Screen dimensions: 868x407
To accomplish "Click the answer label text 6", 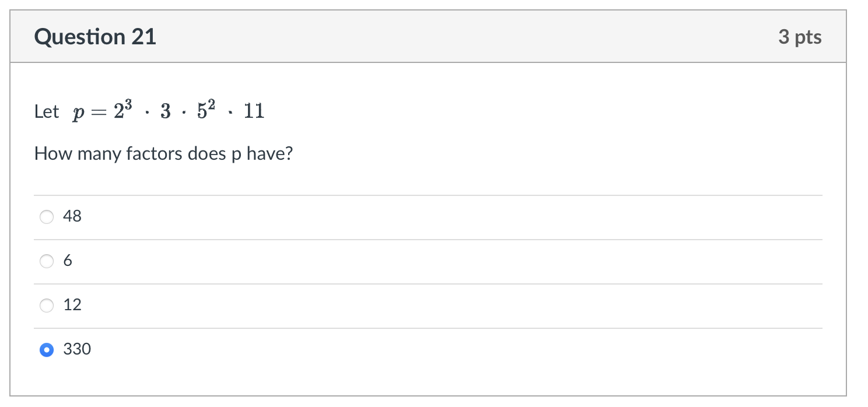I will tap(68, 261).
